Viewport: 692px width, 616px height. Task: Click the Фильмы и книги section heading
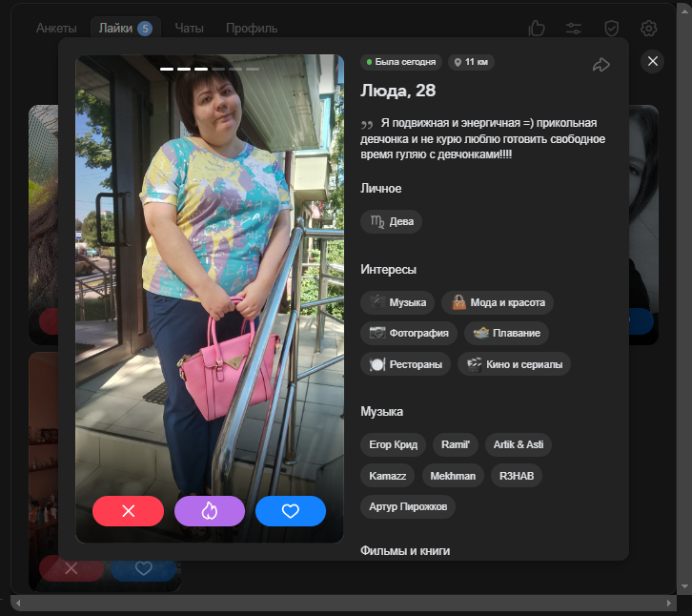pyautogui.click(x=405, y=551)
